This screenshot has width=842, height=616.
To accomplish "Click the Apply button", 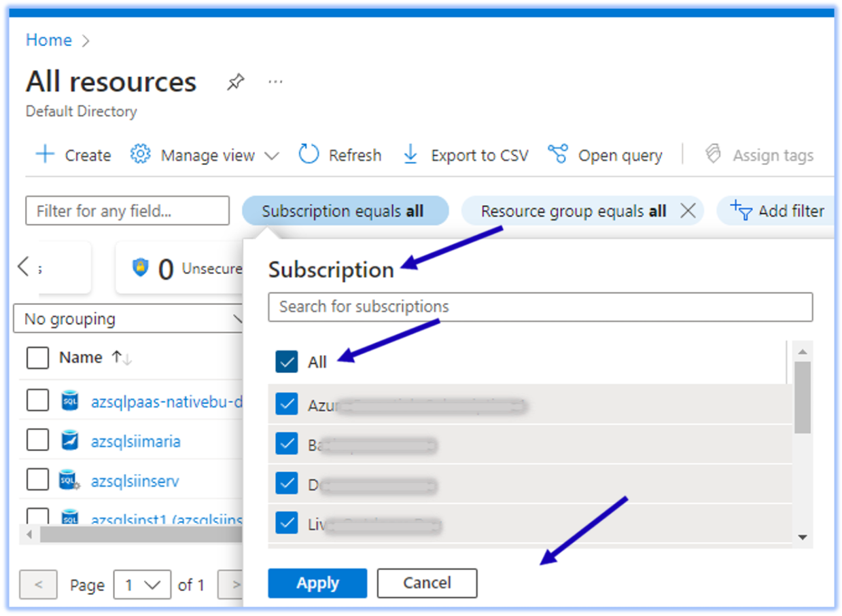I will (x=317, y=583).
